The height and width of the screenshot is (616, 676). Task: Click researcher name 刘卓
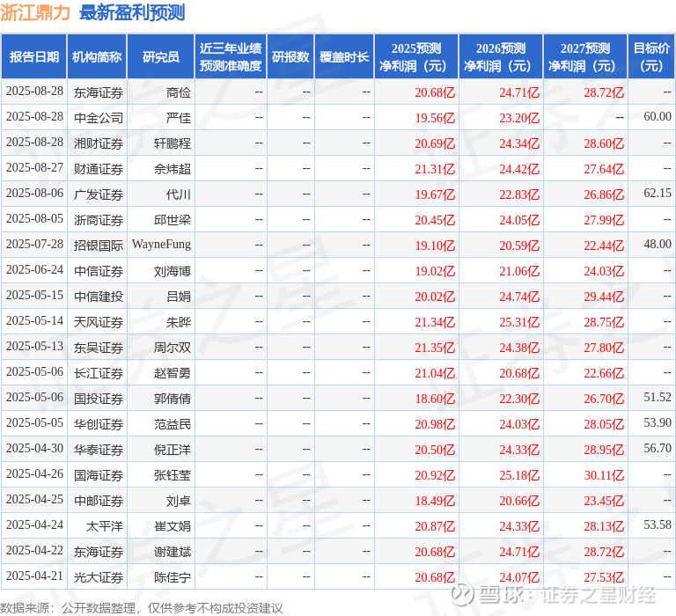(x=178, y=501)
